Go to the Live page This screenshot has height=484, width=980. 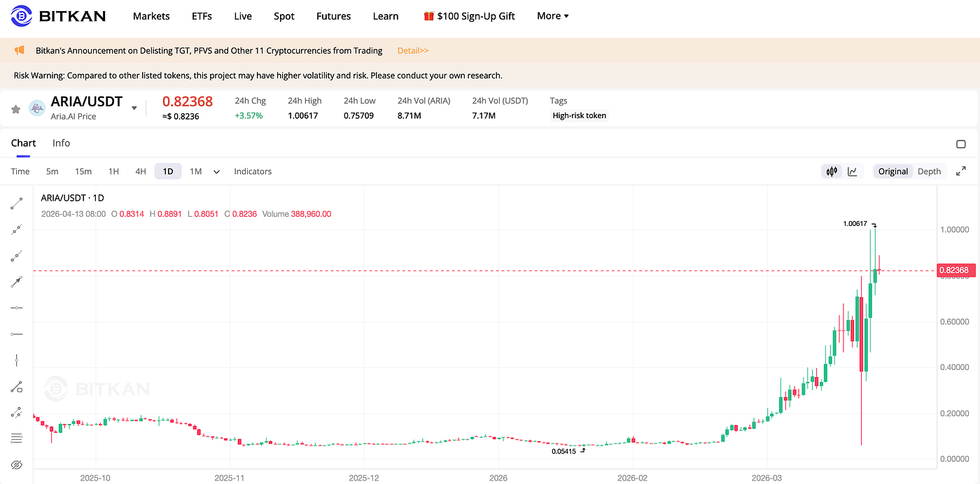[x=243, y=16]
